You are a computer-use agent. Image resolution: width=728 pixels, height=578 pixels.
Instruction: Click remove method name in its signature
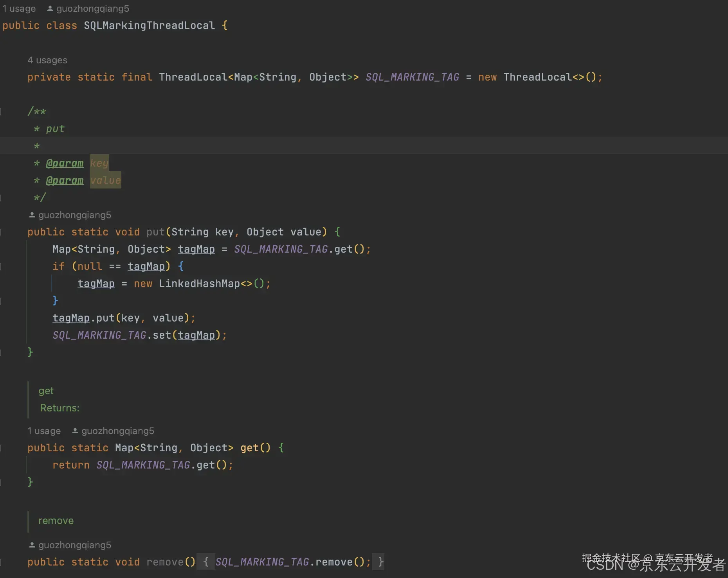pyautogui.click(x=165, y=562)
